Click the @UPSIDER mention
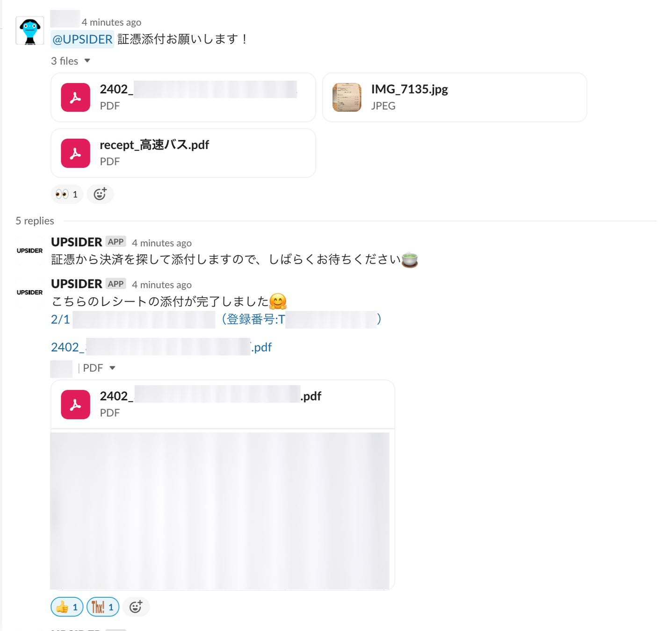672x631 pixels. [82, 39]
